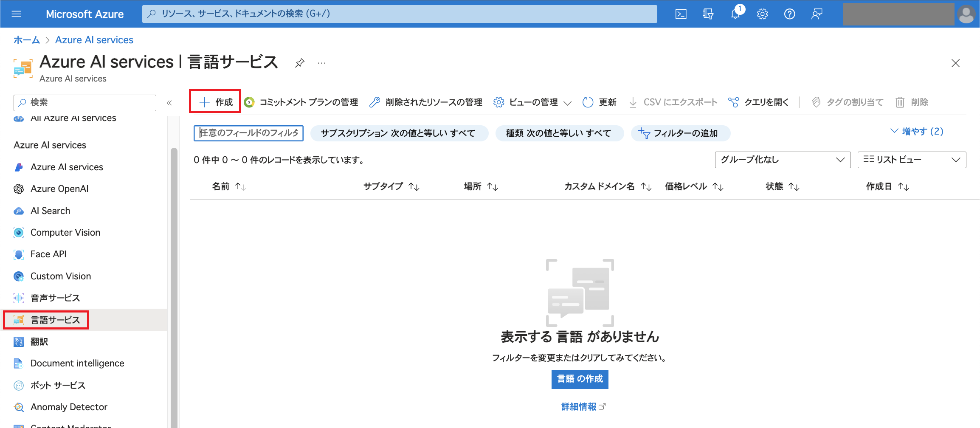Screen dimensions: 980x428
Task: Sort by サブタイプ column
Action: pyautogui.click(x=391, y=186)
